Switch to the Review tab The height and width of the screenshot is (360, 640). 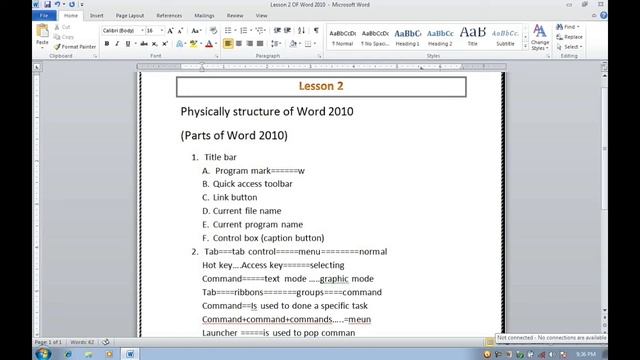coord(235,16)
